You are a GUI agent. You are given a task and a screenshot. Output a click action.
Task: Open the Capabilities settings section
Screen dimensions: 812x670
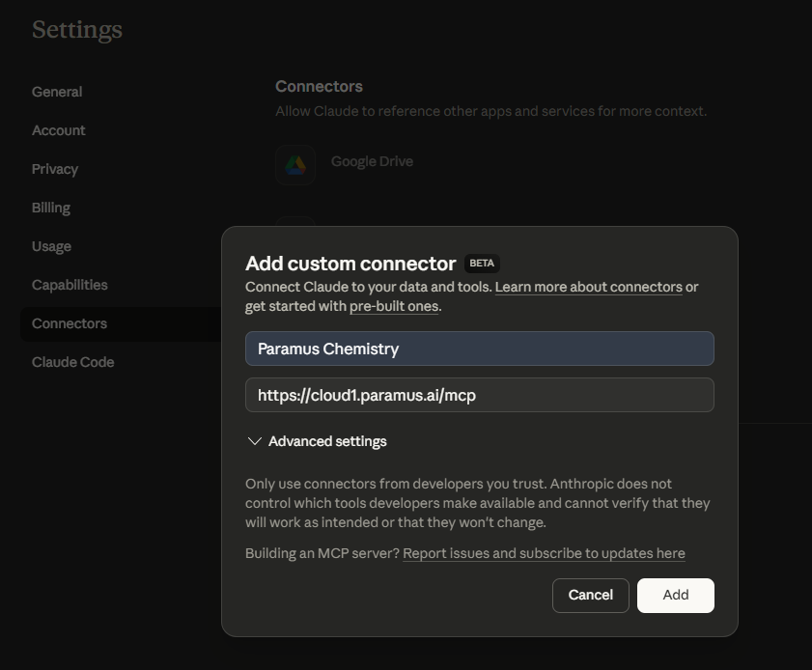70,285
